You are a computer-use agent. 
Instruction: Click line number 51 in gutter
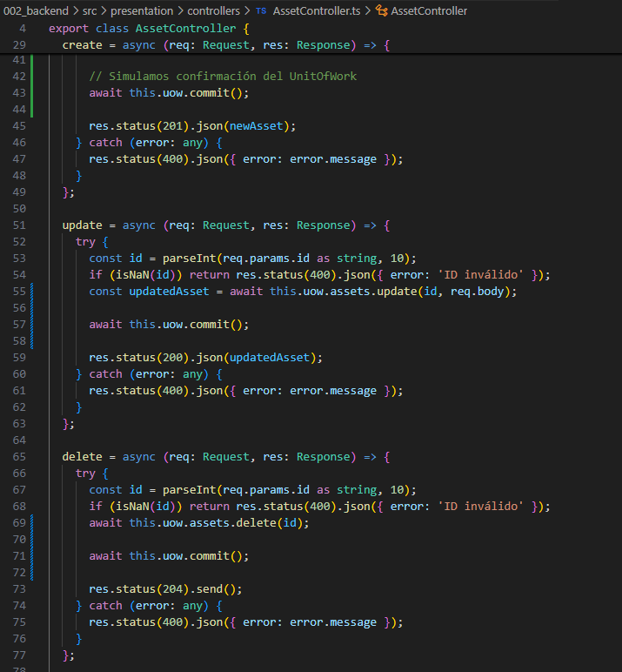tap(19, 225)
